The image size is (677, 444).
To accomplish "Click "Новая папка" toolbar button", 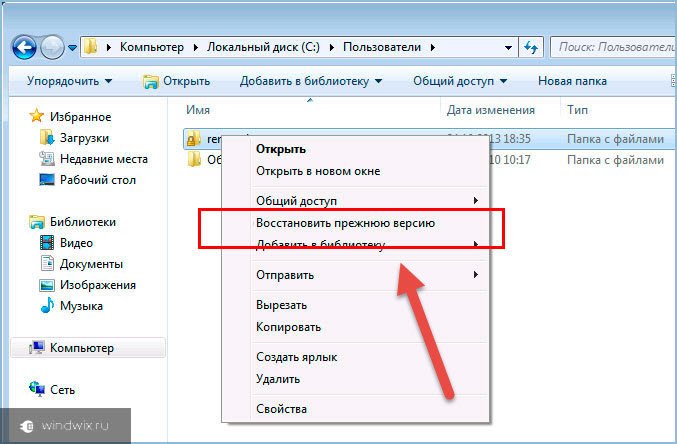I will [x=572, y=81].
